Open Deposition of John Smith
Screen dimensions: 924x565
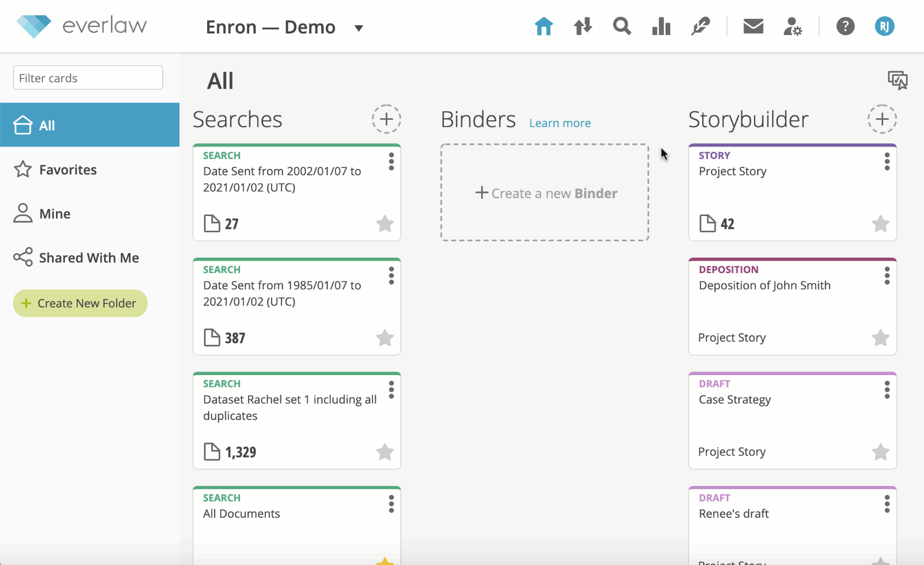pyautogui.click(x=765, y=286)
